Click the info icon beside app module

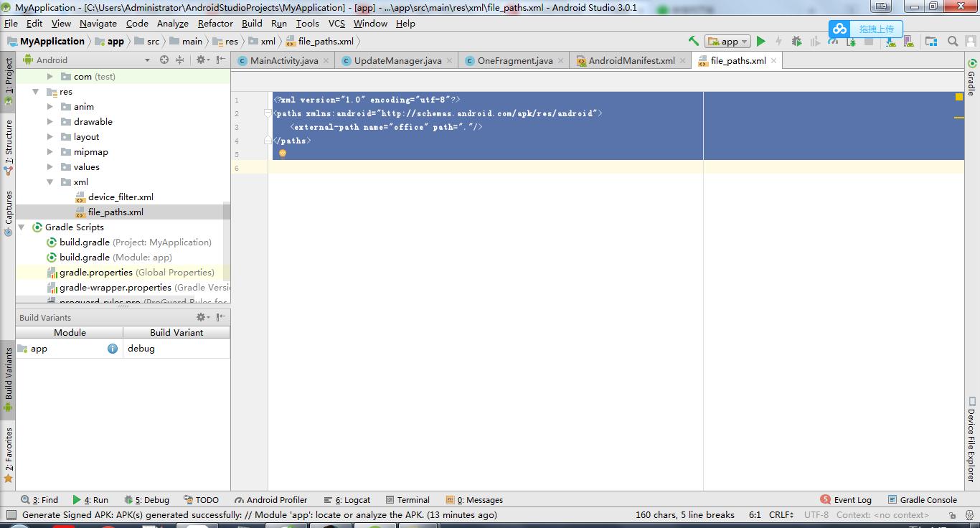click(113, 349)
